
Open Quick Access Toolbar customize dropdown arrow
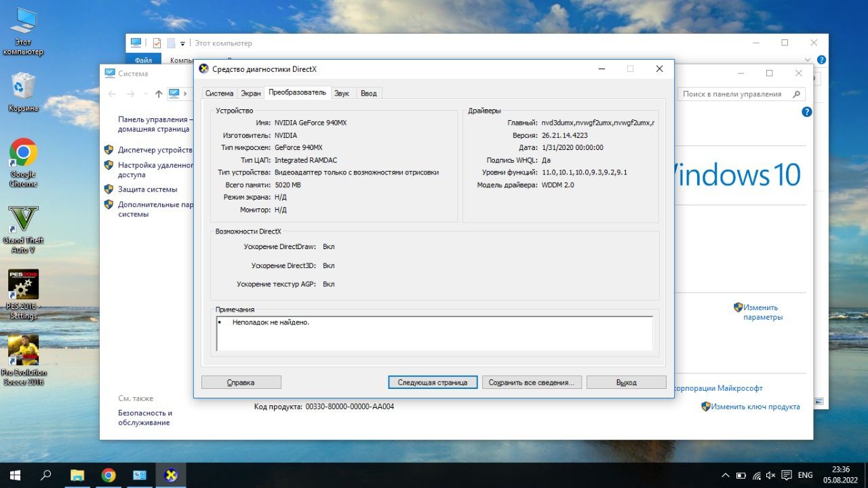click(182, 43)
